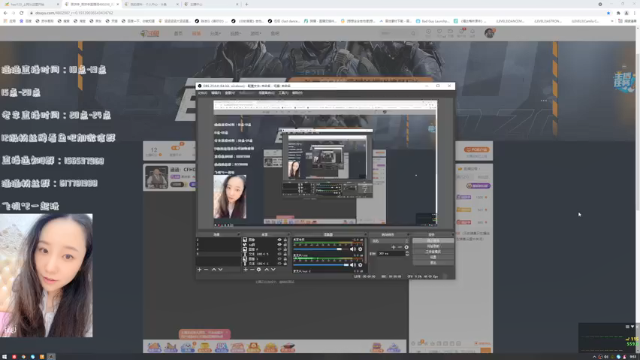The image size is (640, 360).
Task: Open source properties gear in Sources panel
Action: [x=259, y=270]
